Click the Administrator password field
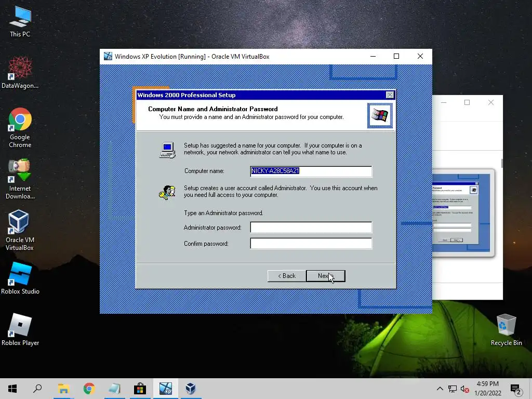 (311, 228)
